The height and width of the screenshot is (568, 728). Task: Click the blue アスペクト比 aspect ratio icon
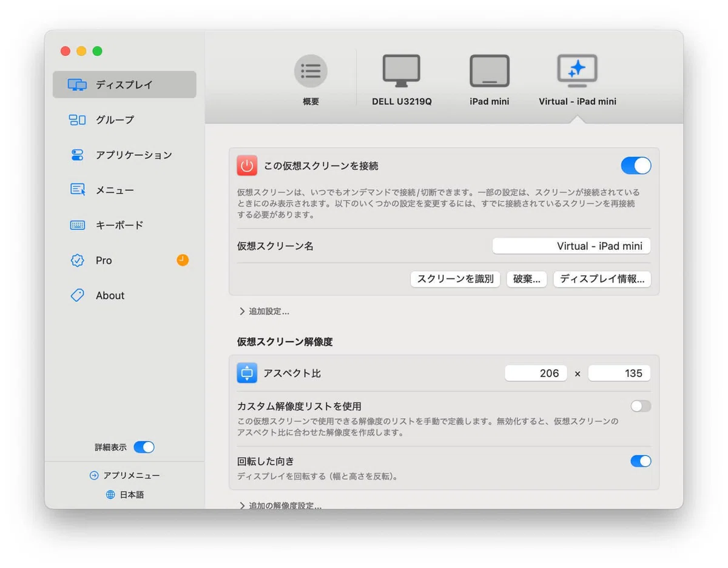click(247, 373)
